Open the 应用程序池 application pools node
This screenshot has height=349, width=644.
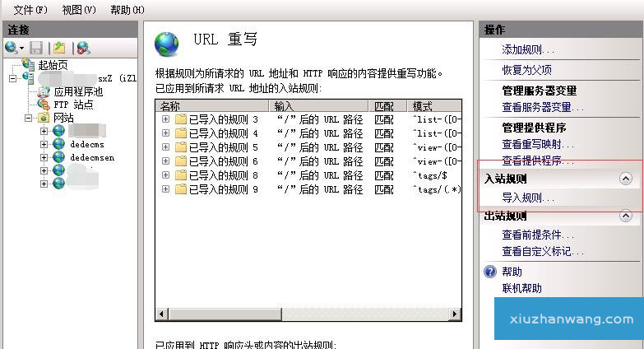click(78, 91)
